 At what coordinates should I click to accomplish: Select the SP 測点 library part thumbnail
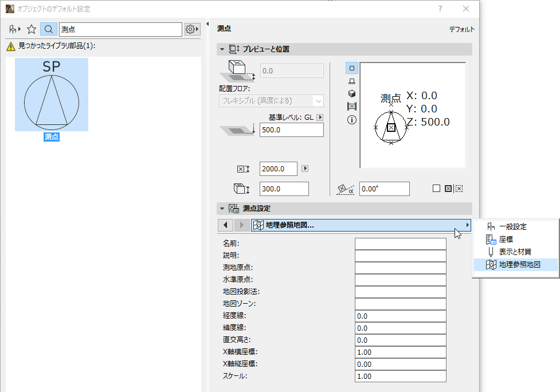(51, 95)
